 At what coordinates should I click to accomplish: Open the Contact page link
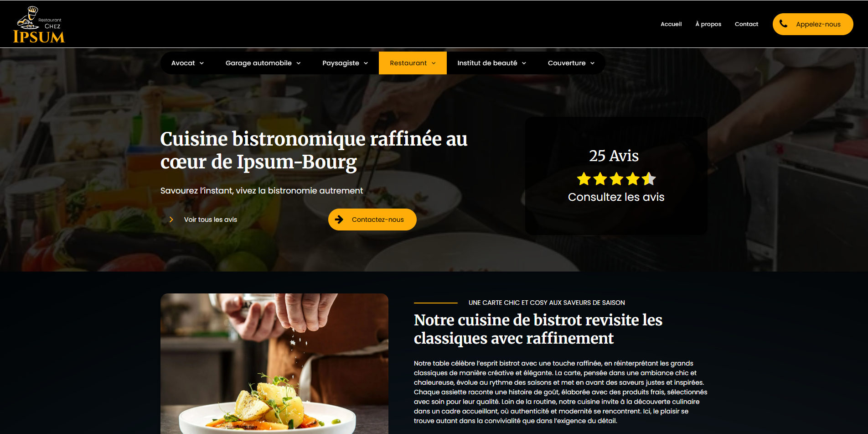(x=746, y=24)
